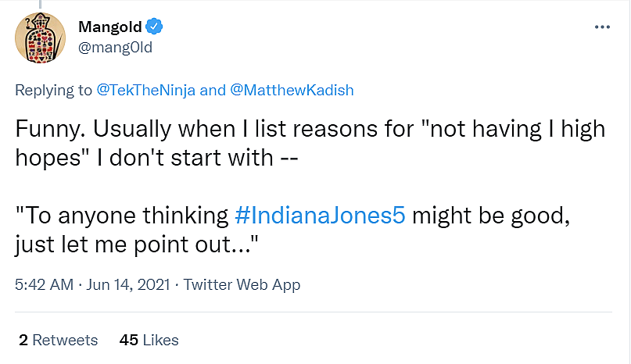Click the quoted line "To anyone thinking"
The width and height of the screenshot is (631, 364).
[124, 216]
